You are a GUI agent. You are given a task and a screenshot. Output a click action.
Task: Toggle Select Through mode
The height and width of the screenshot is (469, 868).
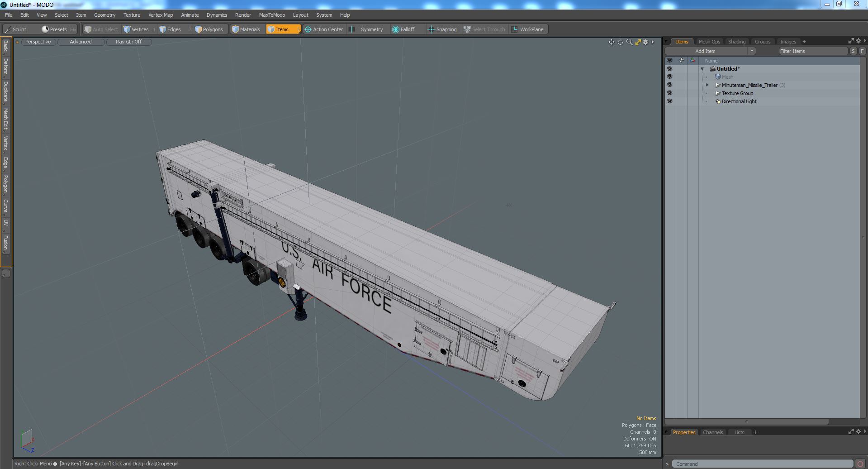tap(484, 29)
